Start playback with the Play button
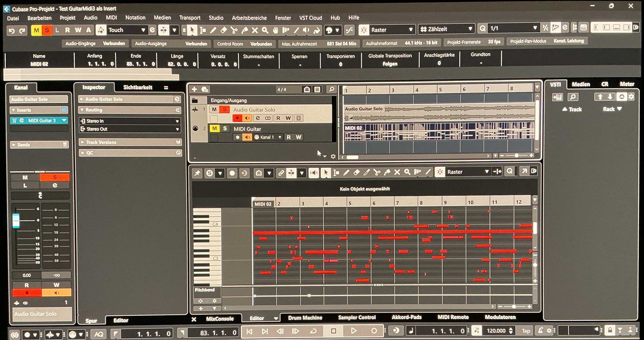Image resolution: width=644 pixels, height=340 pixels. click(354, 331)
